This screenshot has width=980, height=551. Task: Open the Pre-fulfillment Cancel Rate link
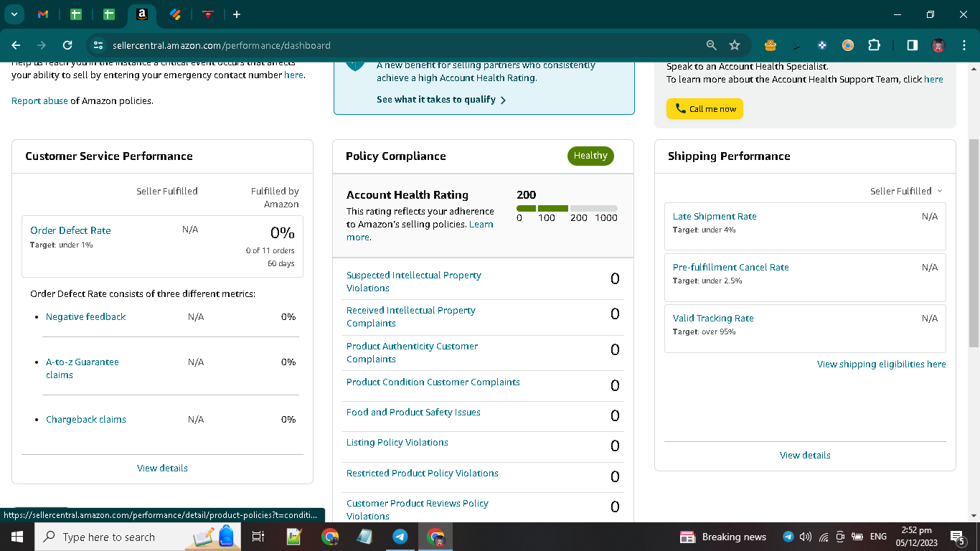730,267
